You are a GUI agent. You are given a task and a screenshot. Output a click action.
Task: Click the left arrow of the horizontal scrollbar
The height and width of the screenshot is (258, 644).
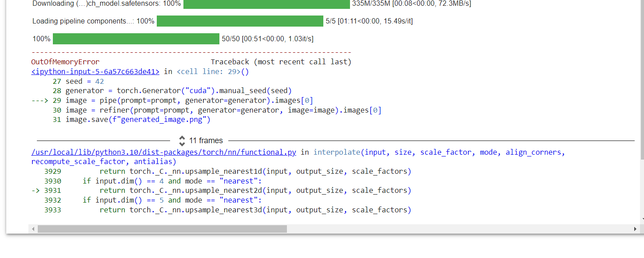coord(33,229)
